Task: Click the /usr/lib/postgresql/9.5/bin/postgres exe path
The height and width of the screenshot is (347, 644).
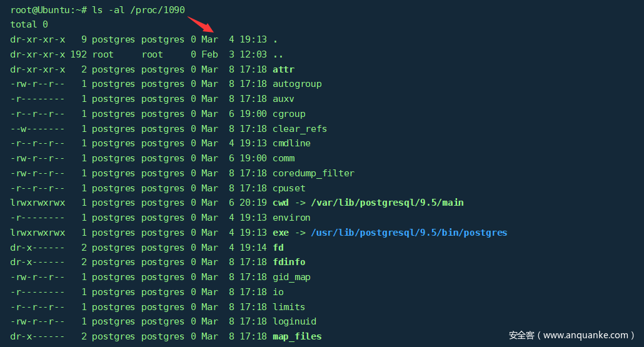Action: tap(409, 233)
